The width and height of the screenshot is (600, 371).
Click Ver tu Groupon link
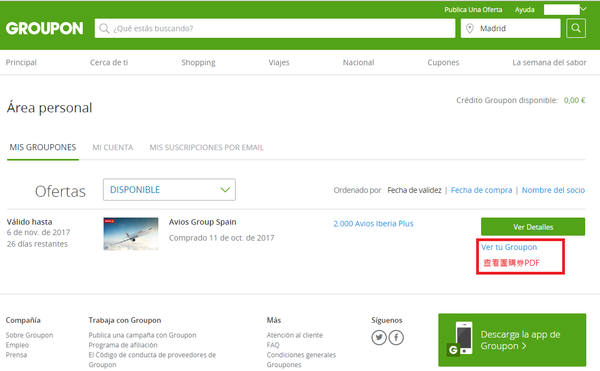pyautogui.click(x=509, y=247)
